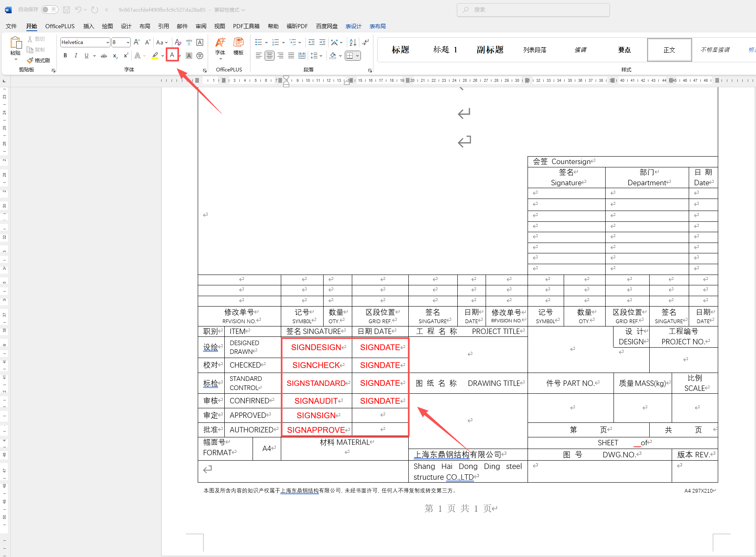Expand the paste (粘贴) options arrow
Viewport: 756px width, 557px height.
point(16,59)
